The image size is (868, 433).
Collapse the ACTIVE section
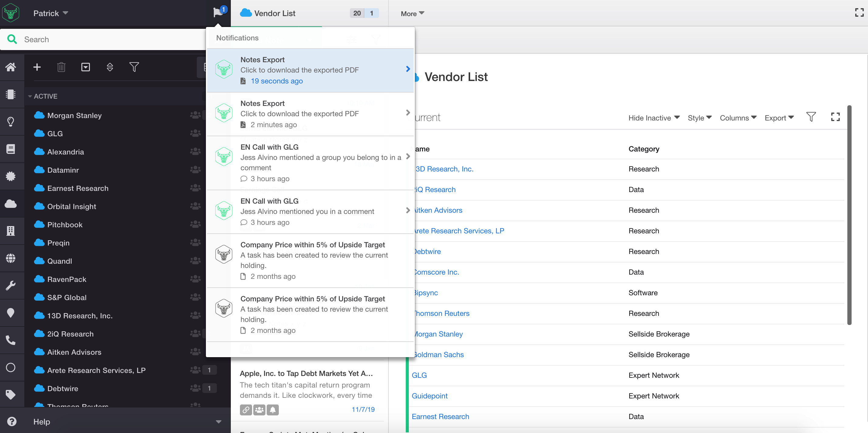pos(30,96)
